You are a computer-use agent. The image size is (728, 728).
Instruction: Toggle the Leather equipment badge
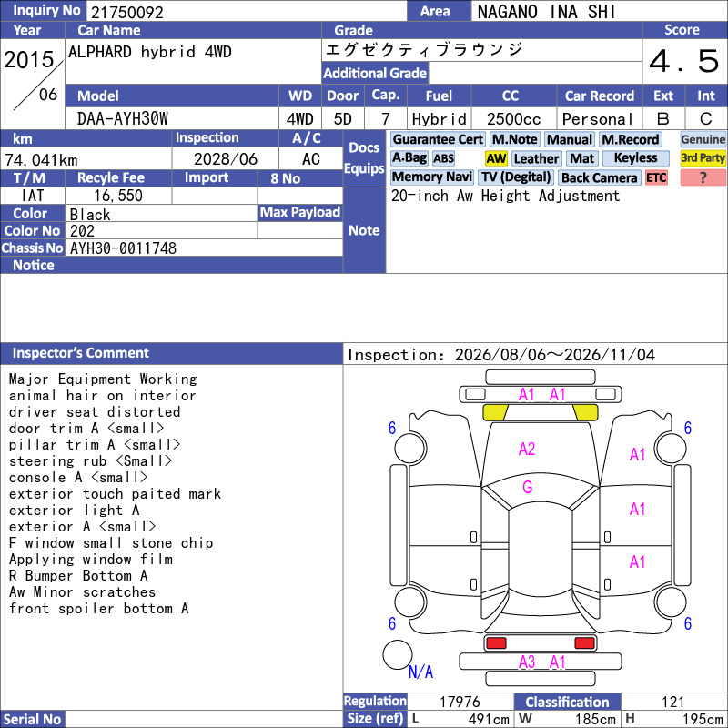point(536,158)
